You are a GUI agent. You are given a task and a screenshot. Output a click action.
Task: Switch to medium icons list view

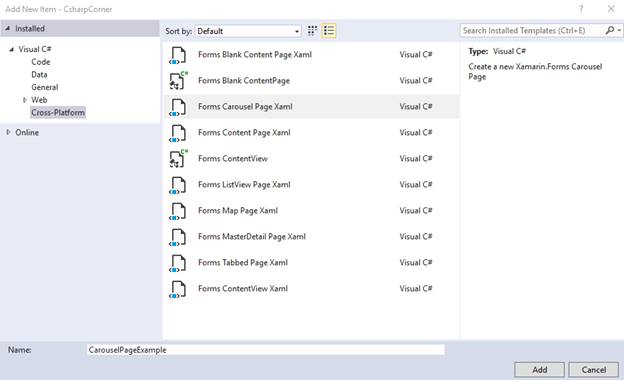(329, 31)
